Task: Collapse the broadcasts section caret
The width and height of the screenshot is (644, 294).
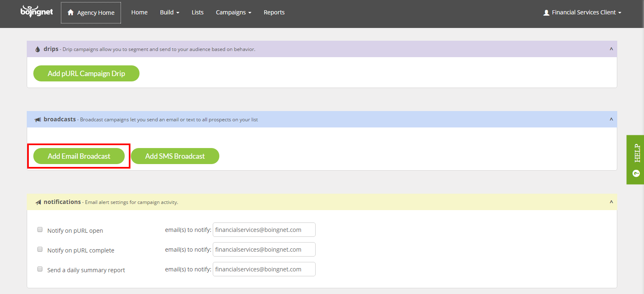Action: click(x=611, y=119)
